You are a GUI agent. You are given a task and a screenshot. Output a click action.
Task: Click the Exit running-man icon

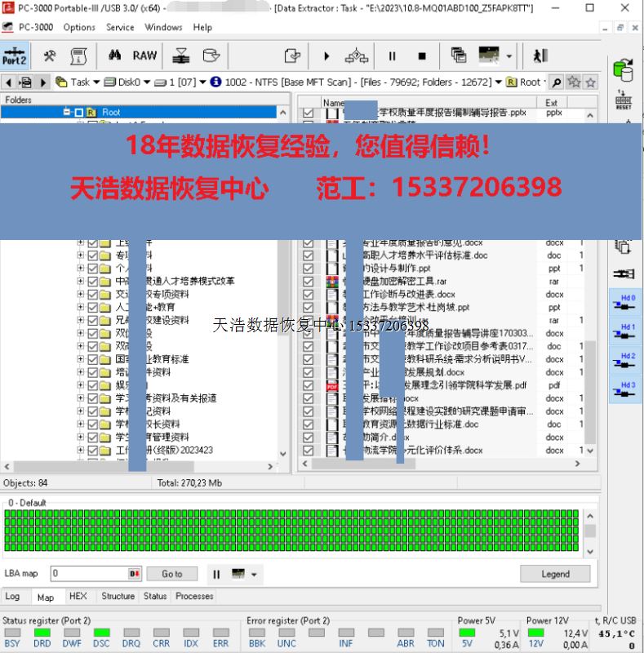click(x=540, y=56)
